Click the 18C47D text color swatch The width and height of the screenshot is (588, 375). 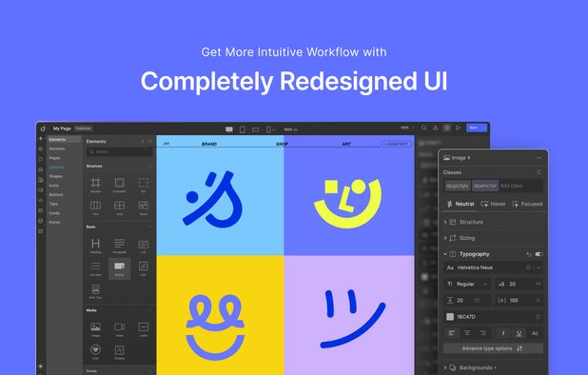point(450,317)
